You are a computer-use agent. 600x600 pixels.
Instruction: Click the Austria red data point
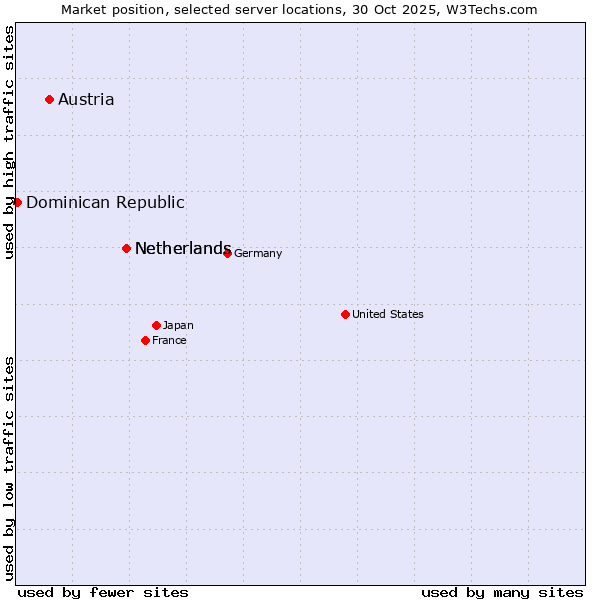[49, 99]
